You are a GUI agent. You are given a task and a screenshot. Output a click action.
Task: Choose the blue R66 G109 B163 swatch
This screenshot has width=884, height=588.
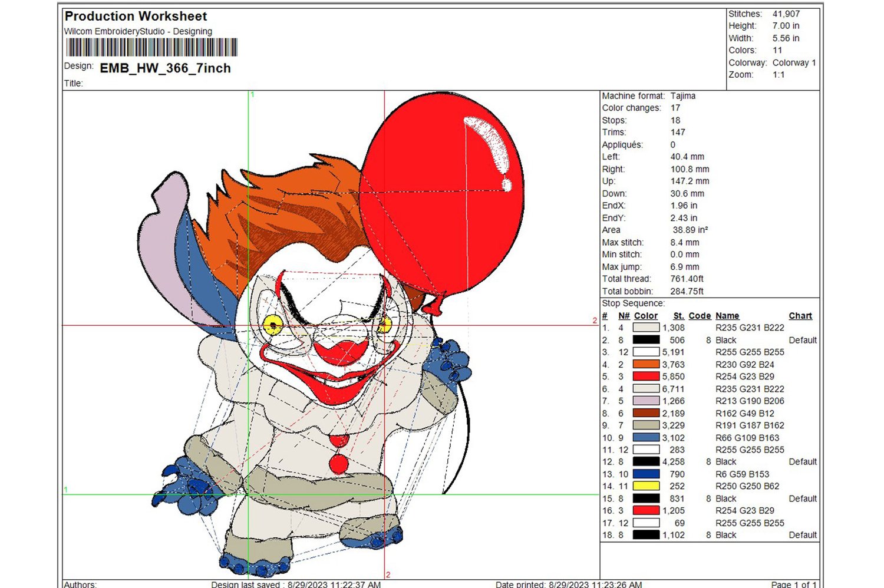[646, 438]
